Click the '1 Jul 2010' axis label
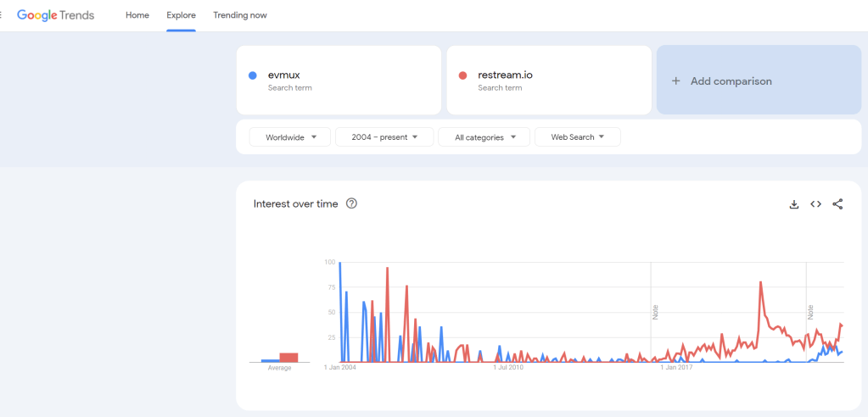 click(507, 367)
